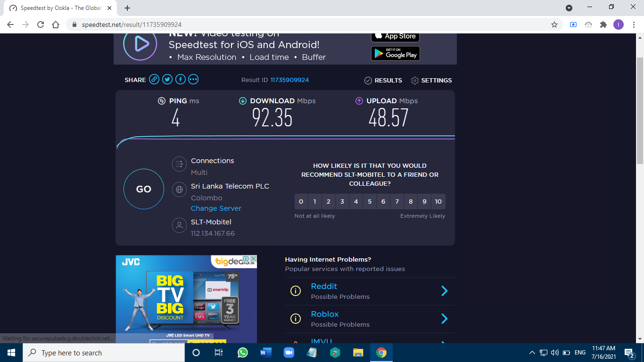This screenshot has width=644, height=362.
Task: Share the result on Facebook
Action: [181, 80]
